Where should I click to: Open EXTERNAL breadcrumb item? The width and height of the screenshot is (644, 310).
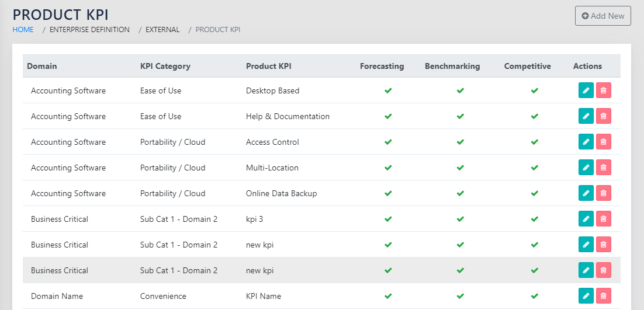162,30
